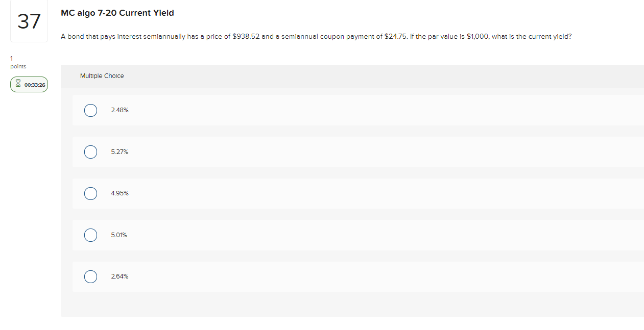The image size is (644, 330).
Task: Click the question number 37 box
Action: point(29,21)
